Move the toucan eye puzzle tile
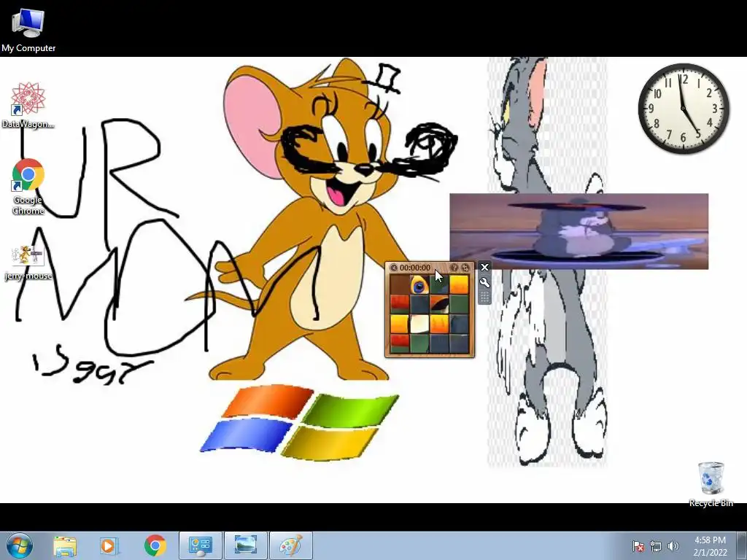Screen dimensions: 747x560 click(x=419, y=285)
